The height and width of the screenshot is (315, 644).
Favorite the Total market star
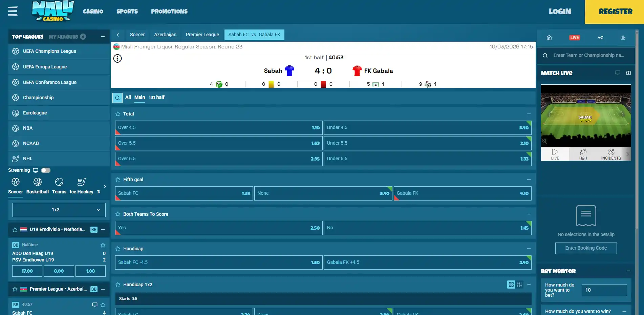click(118, 114)
